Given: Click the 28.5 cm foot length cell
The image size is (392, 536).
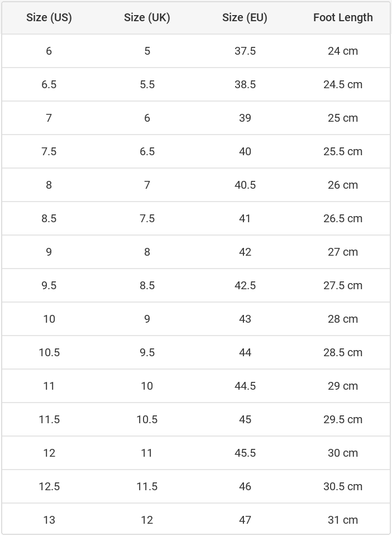Looking at the screenshot, I should coord(343,352).
